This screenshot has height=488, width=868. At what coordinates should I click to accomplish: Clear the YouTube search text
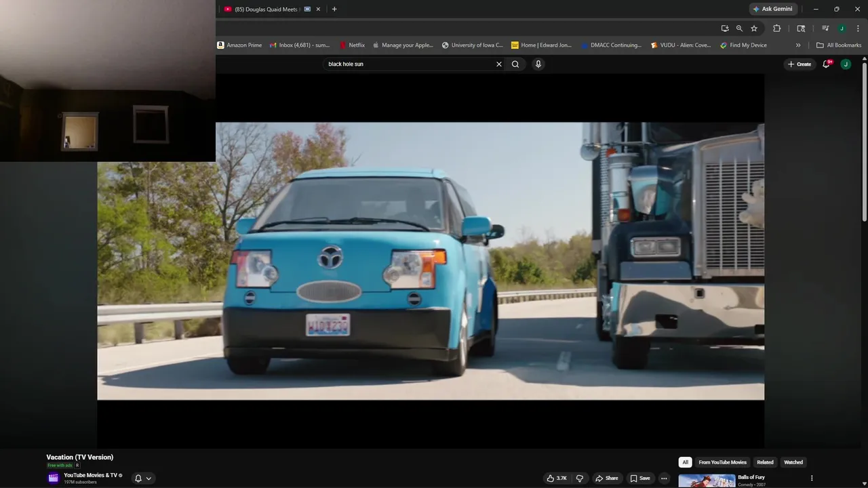pos(499,64)
